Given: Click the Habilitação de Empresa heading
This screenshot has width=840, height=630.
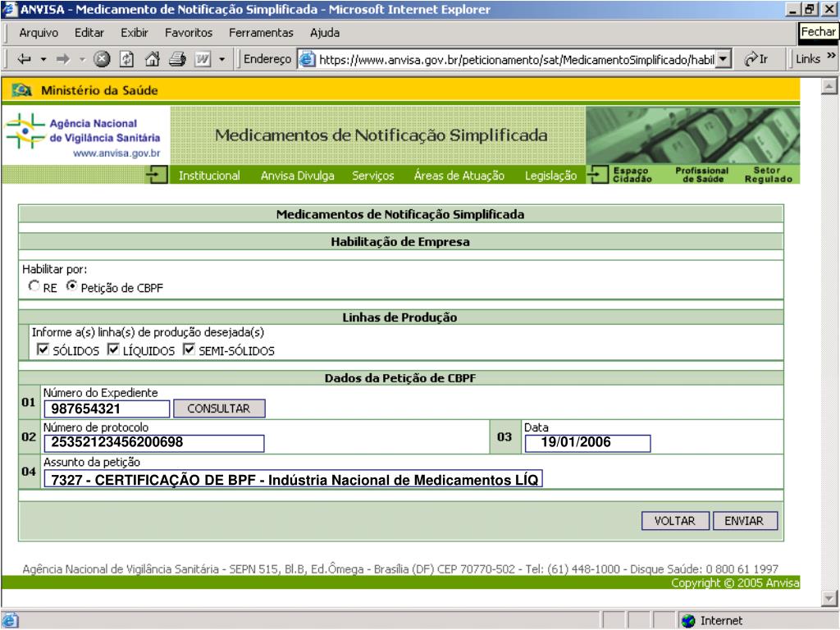Looking at the screenshot, I should click(x=400, y=242).
